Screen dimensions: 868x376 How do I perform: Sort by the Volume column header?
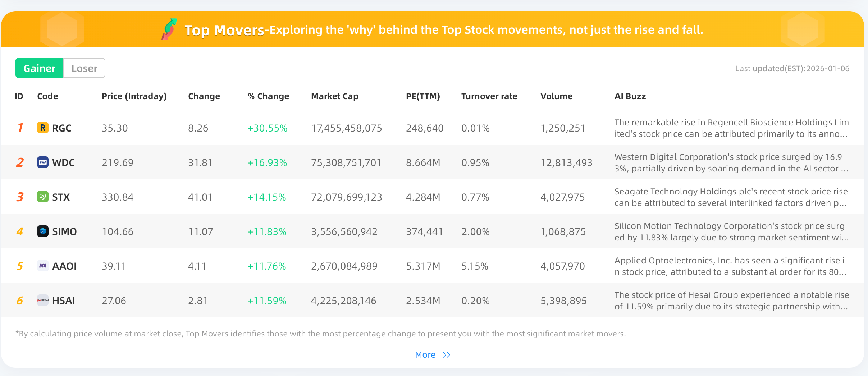click(556, 96)
